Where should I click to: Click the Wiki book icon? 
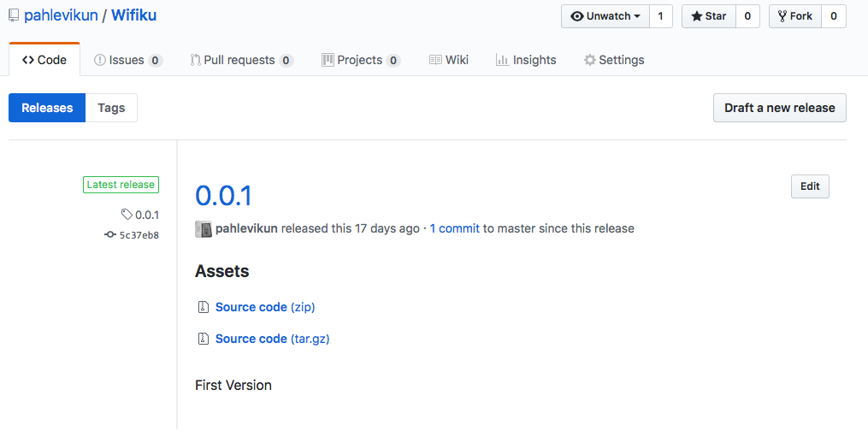(x=435, y=60)
